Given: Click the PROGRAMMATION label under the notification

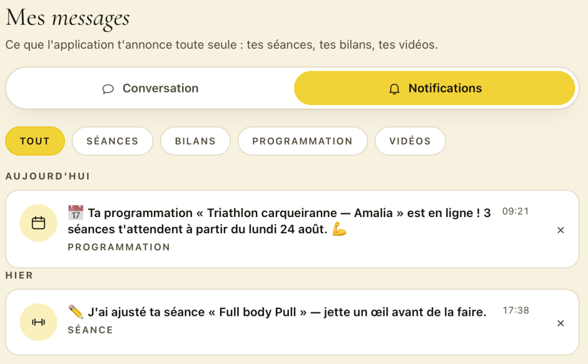Looking at the screenshot, I should (x=119, y=247).
